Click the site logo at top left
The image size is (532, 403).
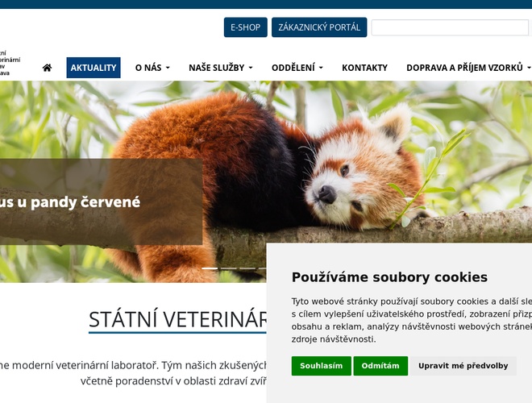click(x=10, y=63)
